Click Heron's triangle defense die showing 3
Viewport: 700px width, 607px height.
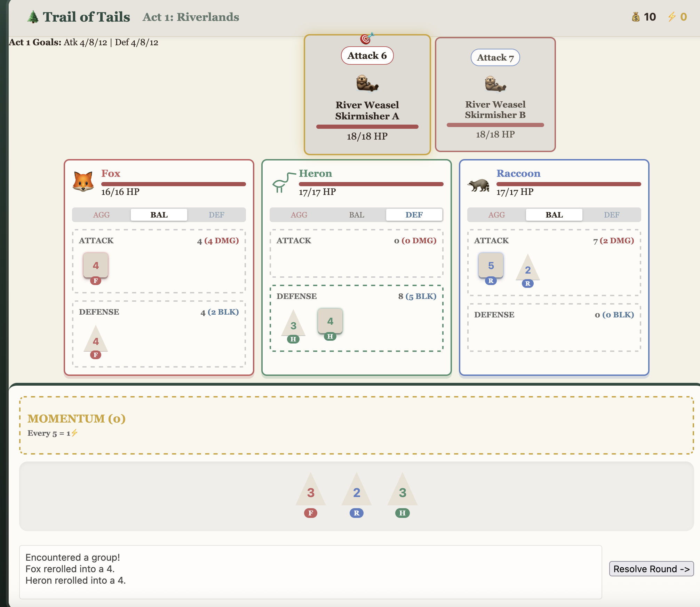(293, 324)
